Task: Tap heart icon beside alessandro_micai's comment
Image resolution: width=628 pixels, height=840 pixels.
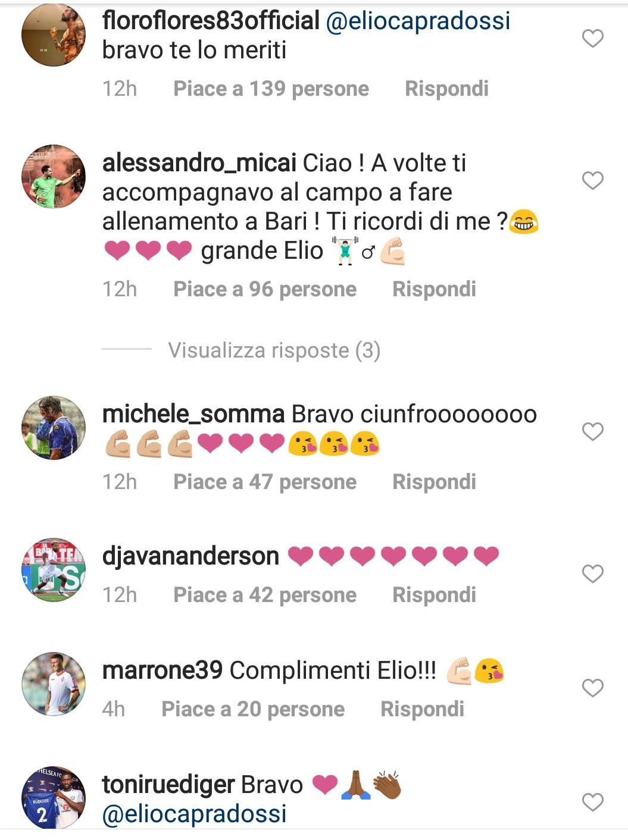Action: pyautogui.click(x=592, y=180)
